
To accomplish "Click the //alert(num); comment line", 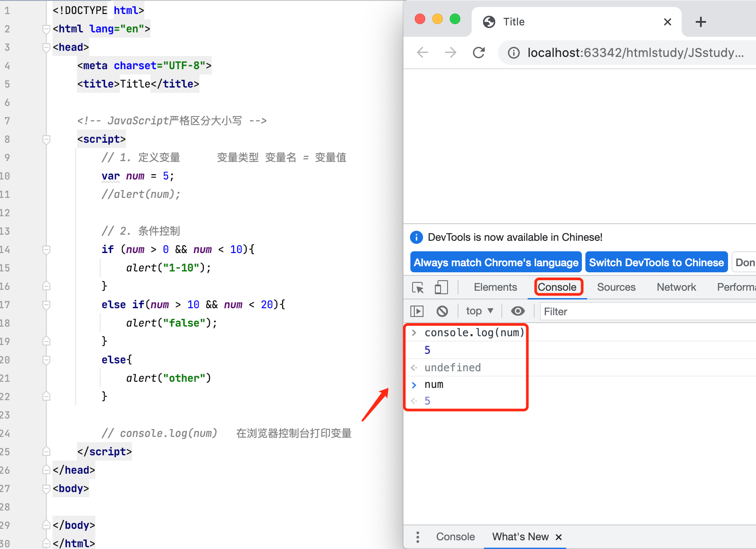I will [141, 194].
